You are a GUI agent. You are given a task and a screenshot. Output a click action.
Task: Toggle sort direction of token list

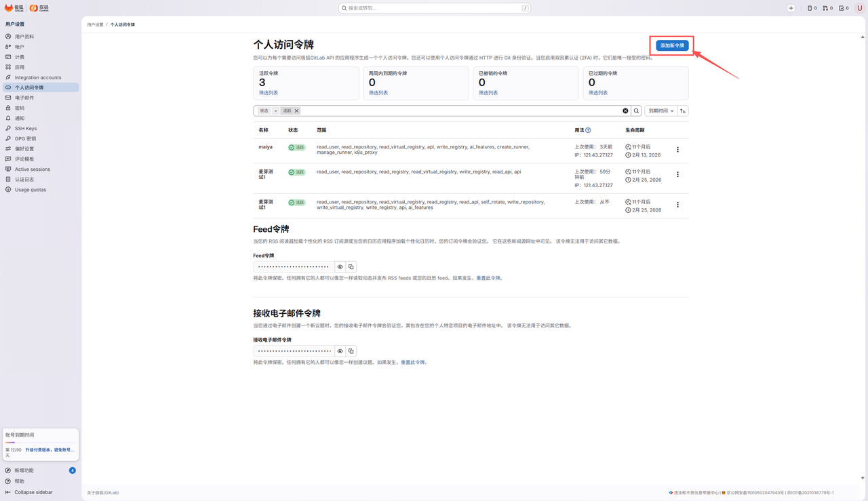pyautogui.click(x=683, y=111)
